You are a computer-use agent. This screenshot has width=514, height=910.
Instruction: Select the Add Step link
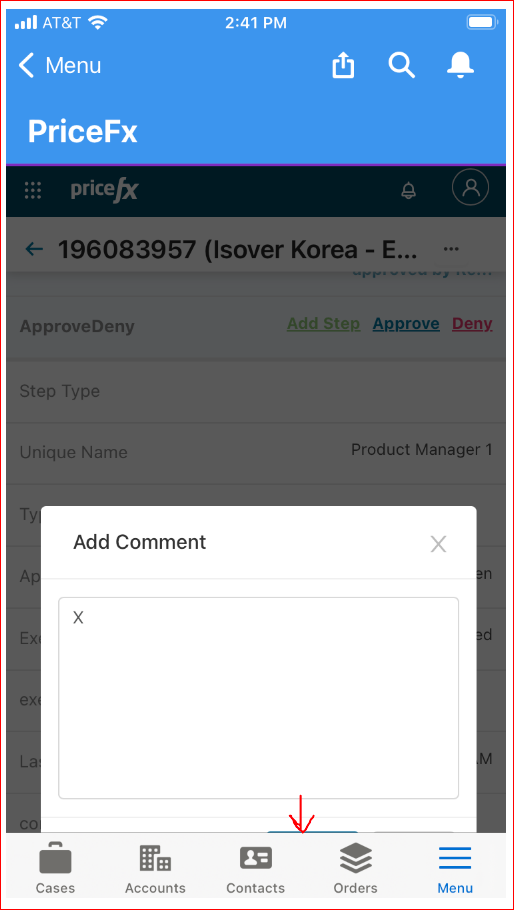pos(324,324)
